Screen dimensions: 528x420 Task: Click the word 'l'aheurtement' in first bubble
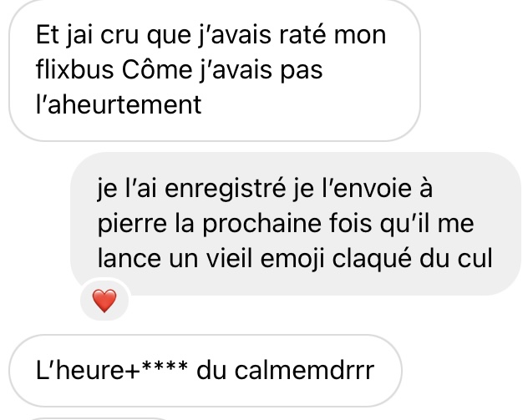coord(119,104)
